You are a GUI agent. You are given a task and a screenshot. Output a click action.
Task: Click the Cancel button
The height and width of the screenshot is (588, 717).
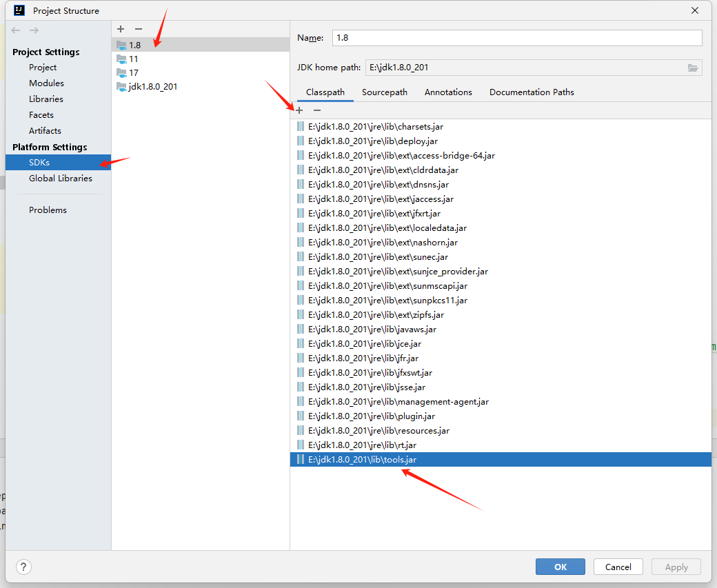618,567
